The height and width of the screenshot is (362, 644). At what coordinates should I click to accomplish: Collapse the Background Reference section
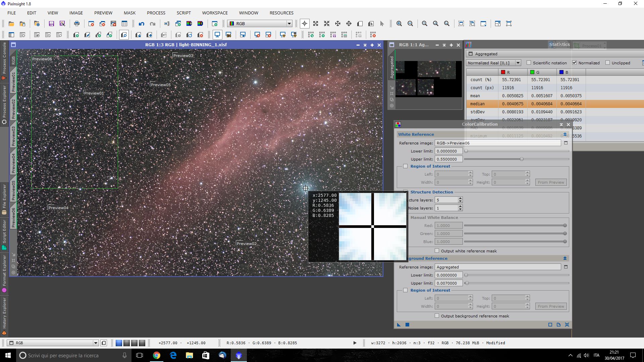pyautogui.click(x=565, y=258)
